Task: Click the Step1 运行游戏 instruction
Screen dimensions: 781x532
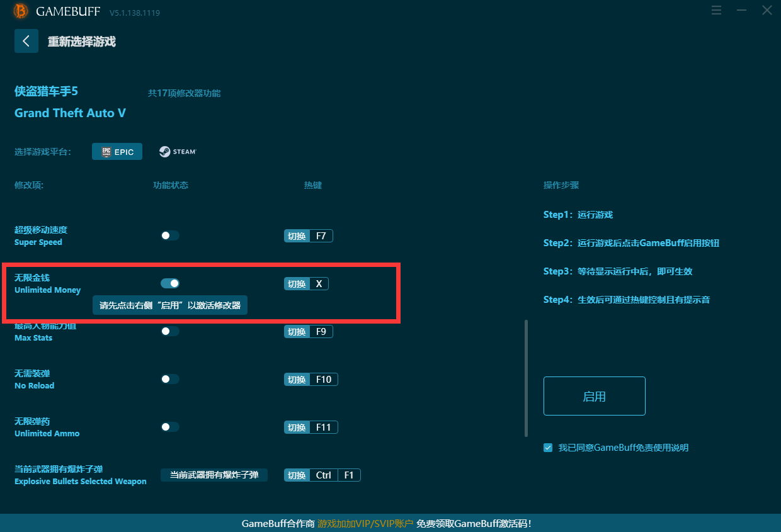Action: [x=578, y=215]
